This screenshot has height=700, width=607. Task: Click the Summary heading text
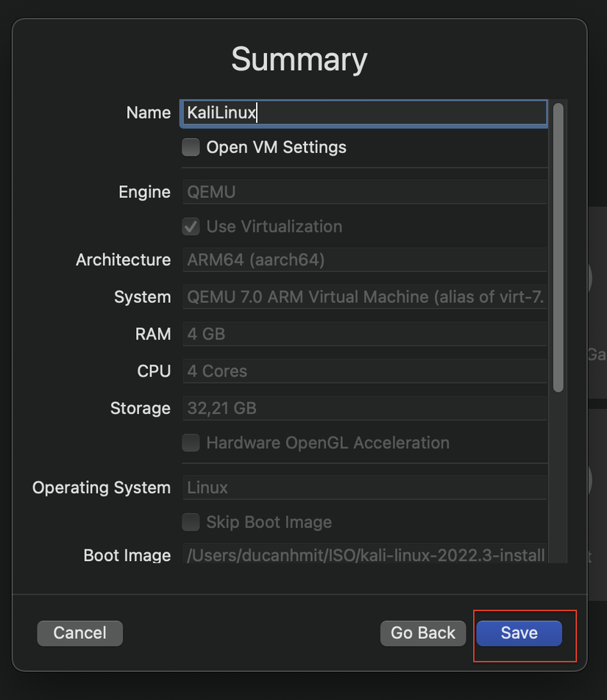299,60
